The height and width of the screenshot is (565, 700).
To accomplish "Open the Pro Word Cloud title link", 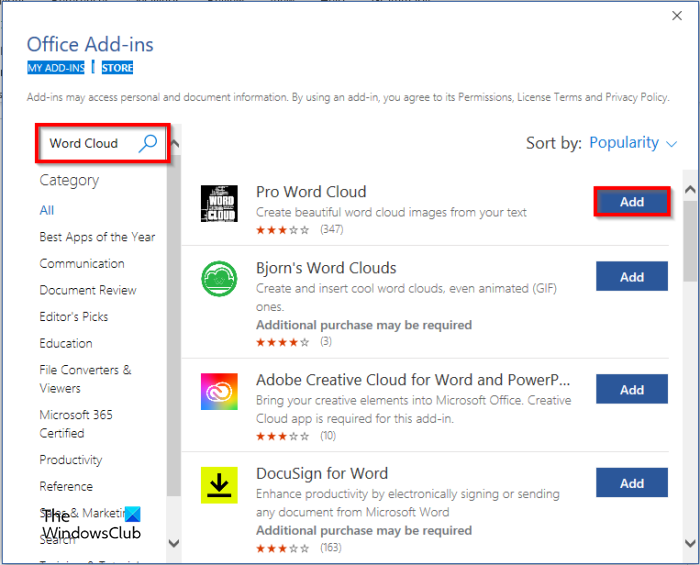I will (311, 192).
